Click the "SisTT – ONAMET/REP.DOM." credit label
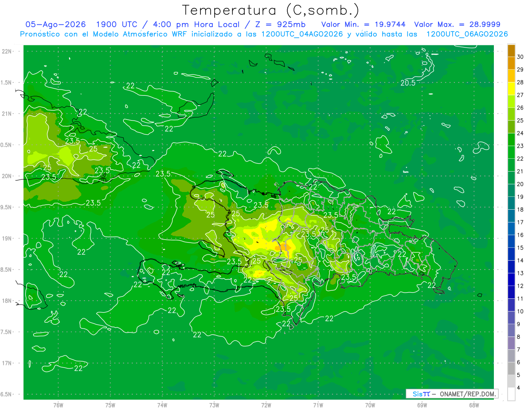This screenshot has height=411, width=532. pos(452,394)
